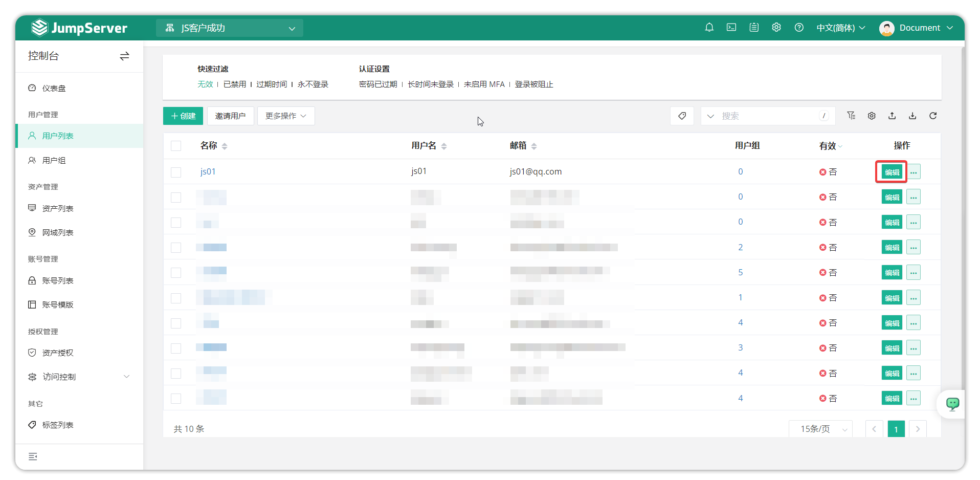This screenshot has width=980, height=480.
Task: Filter by 登录被阻止
Action: [x=534, y=84]
